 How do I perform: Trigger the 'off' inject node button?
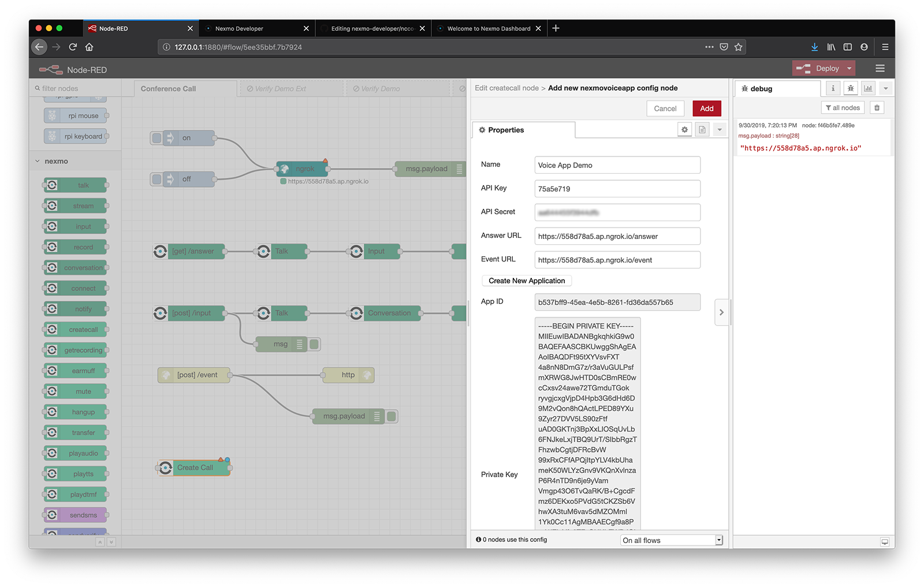[x=157, y=179]
